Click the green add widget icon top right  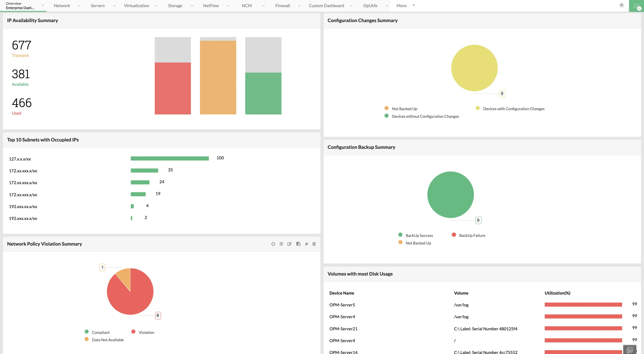tap(636, 6)
